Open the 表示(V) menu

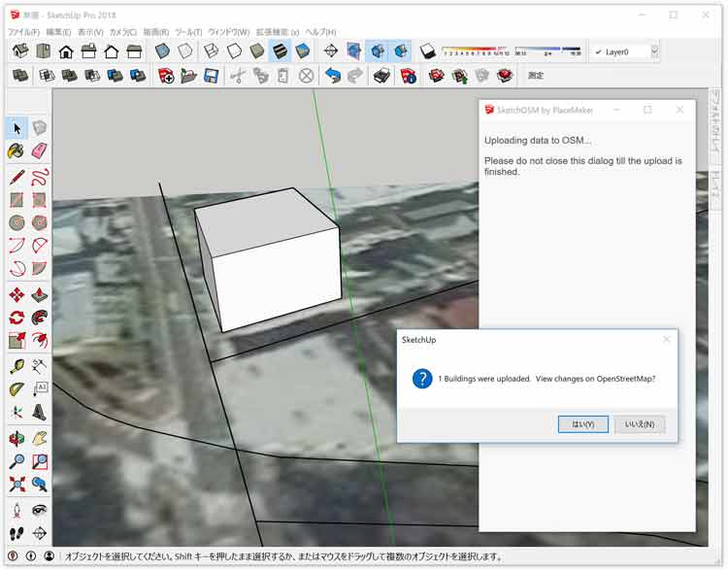[90, 32]
